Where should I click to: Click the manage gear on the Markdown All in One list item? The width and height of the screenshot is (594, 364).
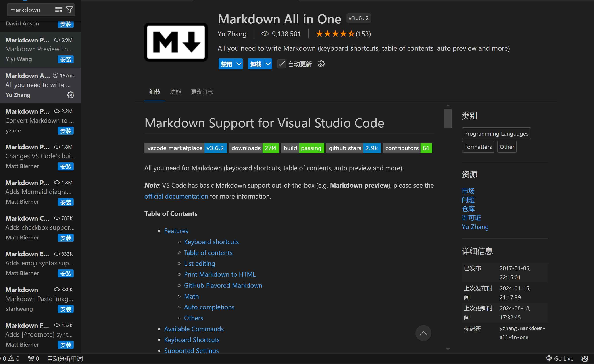[x=71, y=95]
